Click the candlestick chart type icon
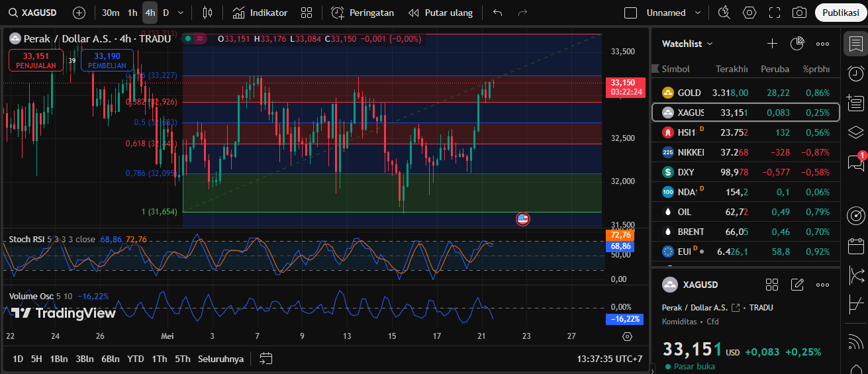The width and height of the screenshot is (868, 374). (208, 13)
